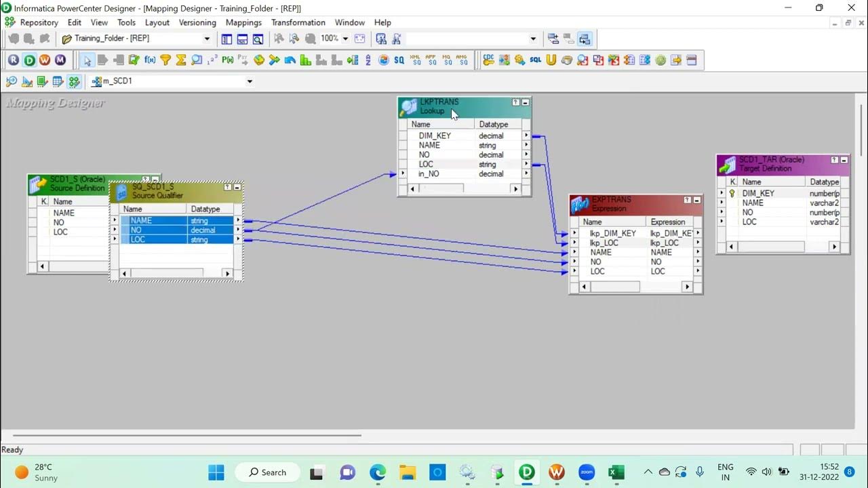Click the APP SQ toolbar icon

click(x=431, y=60)
